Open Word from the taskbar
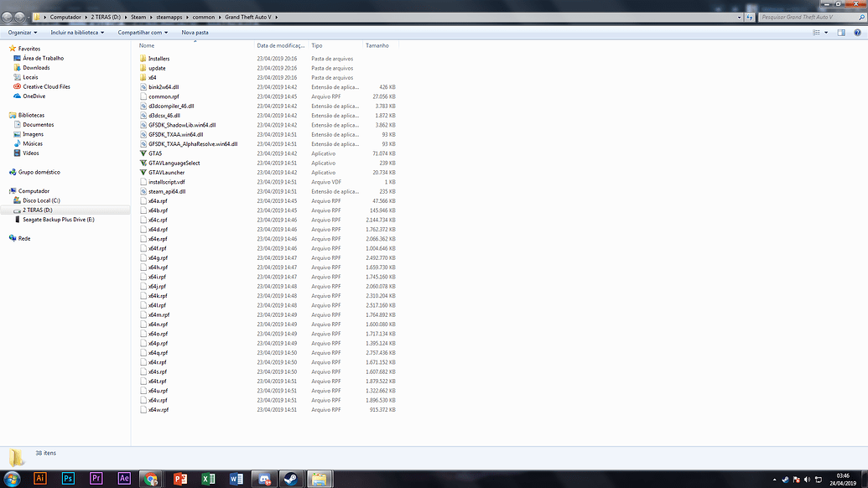Viewport: 868px width, 488px height. click(236, 479)
